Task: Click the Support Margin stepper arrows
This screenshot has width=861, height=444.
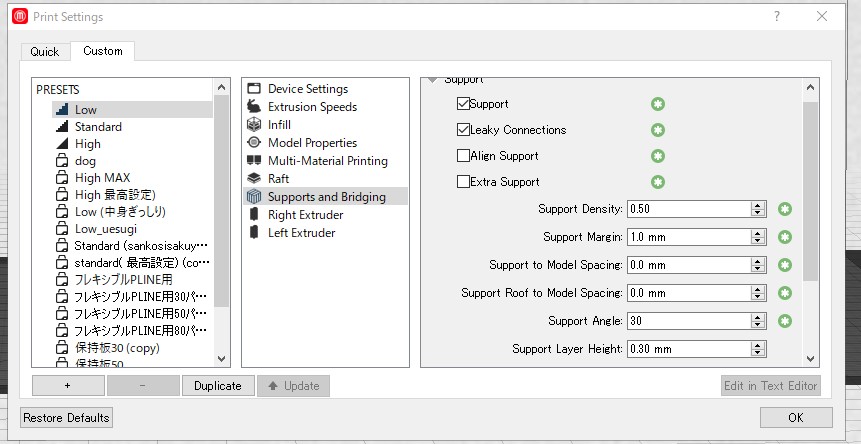Action: (x=758, y=237)
